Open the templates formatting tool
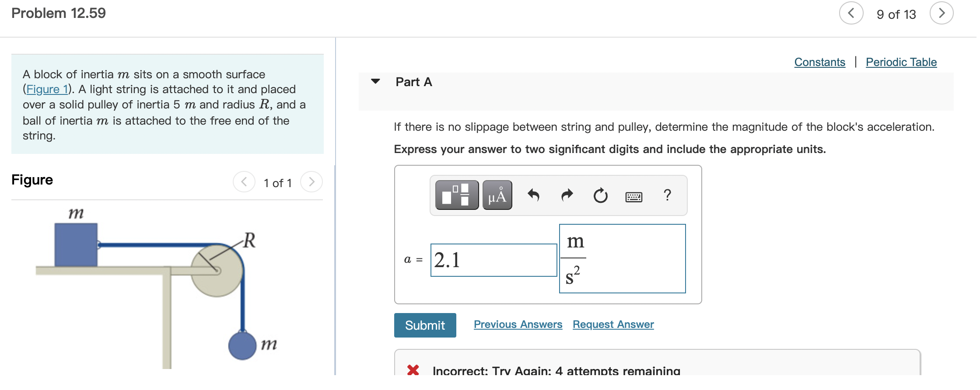980x390 pixels. [457, 195]
